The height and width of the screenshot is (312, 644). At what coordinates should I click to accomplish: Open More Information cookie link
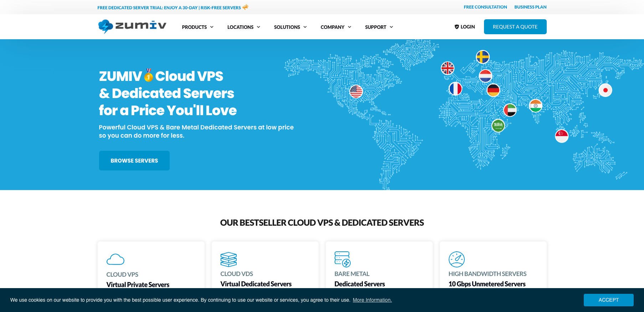[x=372, y=300]
